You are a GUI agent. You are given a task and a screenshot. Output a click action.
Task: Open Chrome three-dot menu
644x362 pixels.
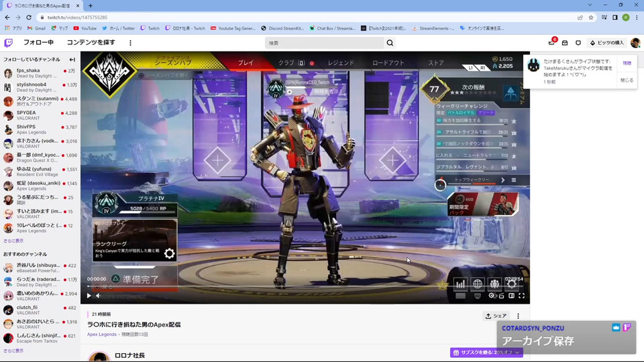click(637, 17)
